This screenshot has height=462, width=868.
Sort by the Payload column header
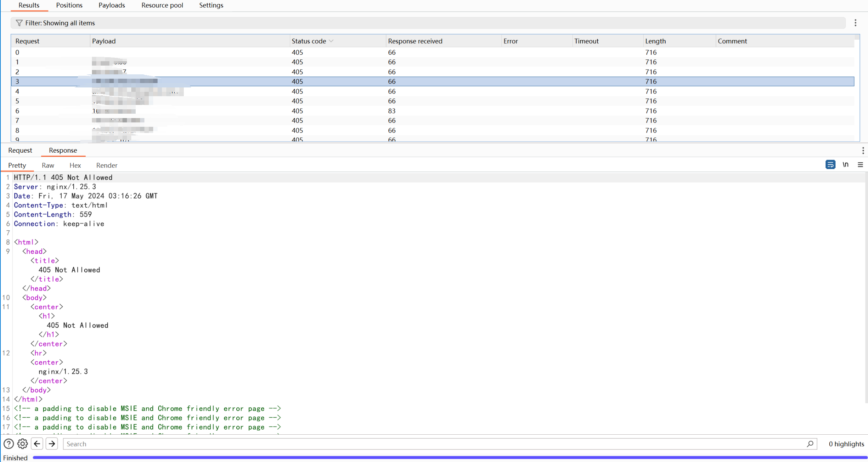coord(190,41)
